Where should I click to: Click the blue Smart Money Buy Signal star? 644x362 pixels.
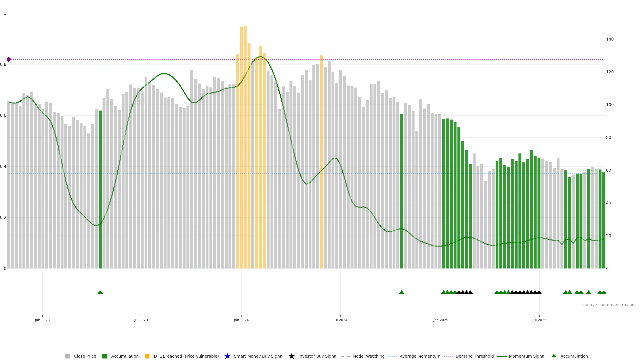click(x=227, y=356)
